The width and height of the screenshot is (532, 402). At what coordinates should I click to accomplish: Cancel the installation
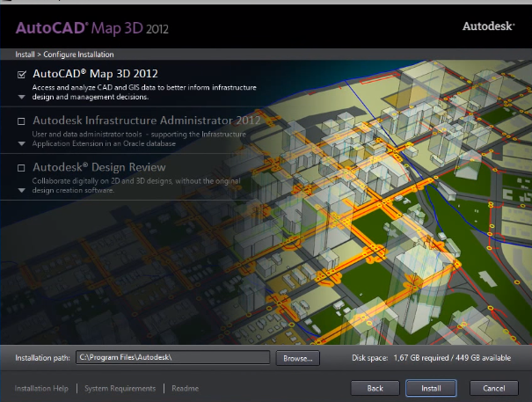coord(493,388)
